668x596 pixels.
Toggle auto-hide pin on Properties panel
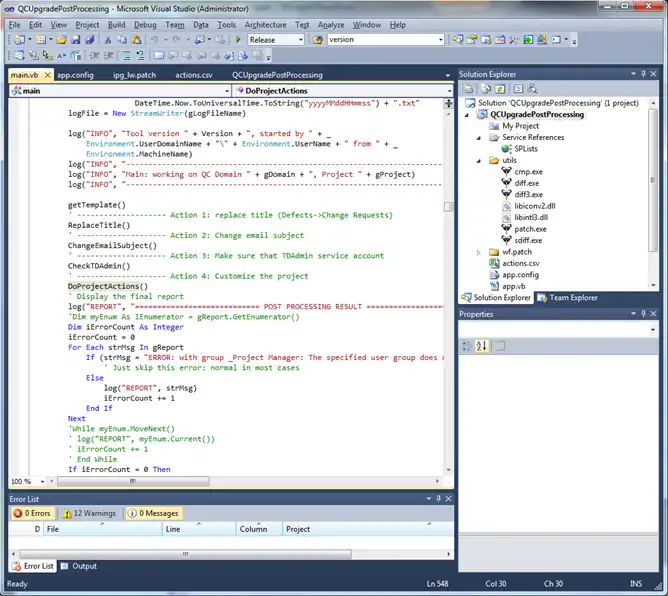click(x=643, y=314)
